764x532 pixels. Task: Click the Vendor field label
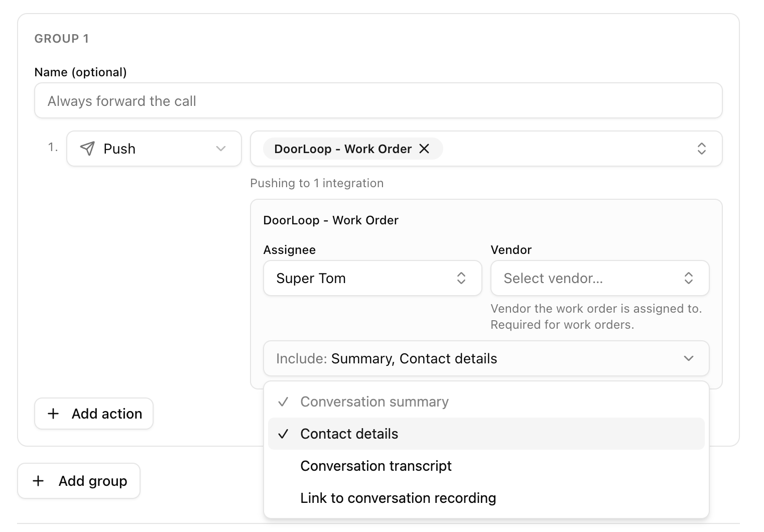pyautogui.click(x=511, y=250)
